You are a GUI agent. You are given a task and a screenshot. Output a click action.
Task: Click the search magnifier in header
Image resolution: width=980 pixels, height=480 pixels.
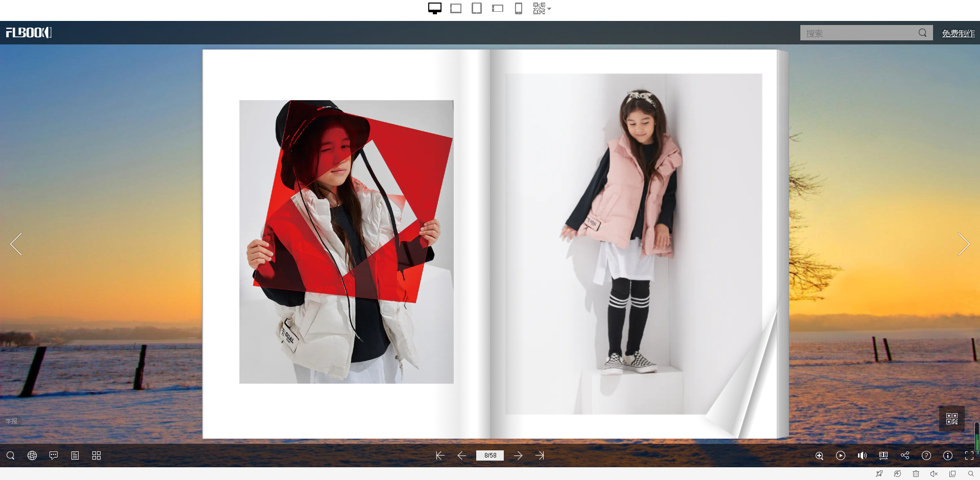[923, 33]
